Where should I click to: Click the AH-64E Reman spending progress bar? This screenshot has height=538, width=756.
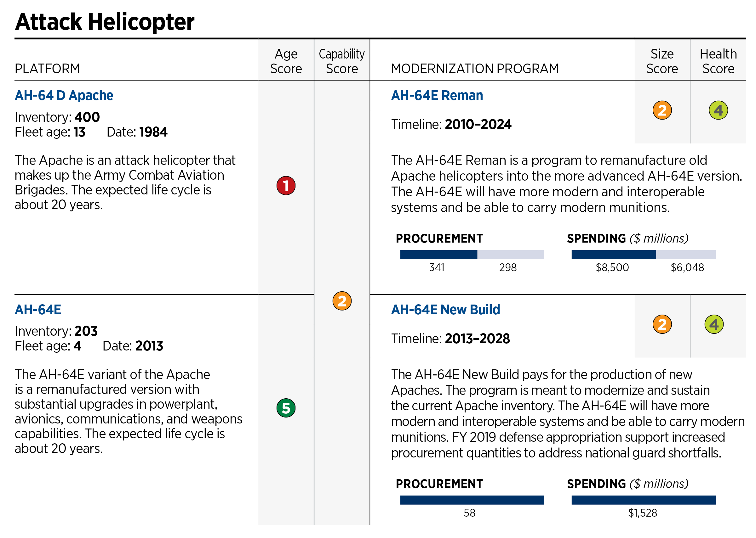643,255
